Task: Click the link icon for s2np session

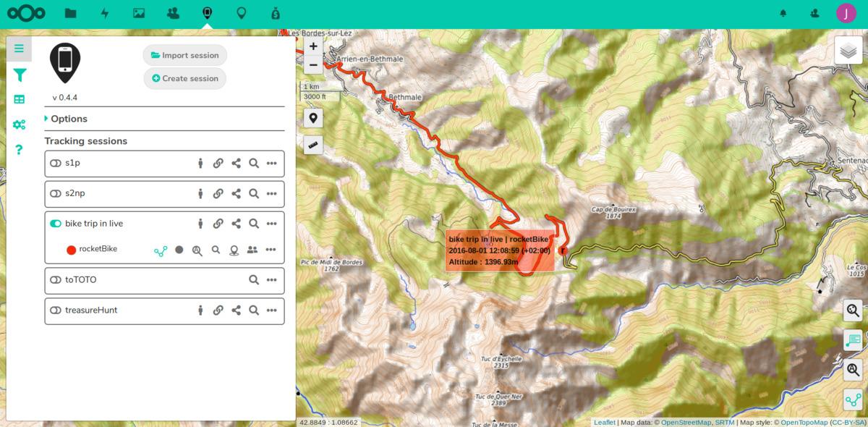Action: pyautogui.click(x=218, y=194)
